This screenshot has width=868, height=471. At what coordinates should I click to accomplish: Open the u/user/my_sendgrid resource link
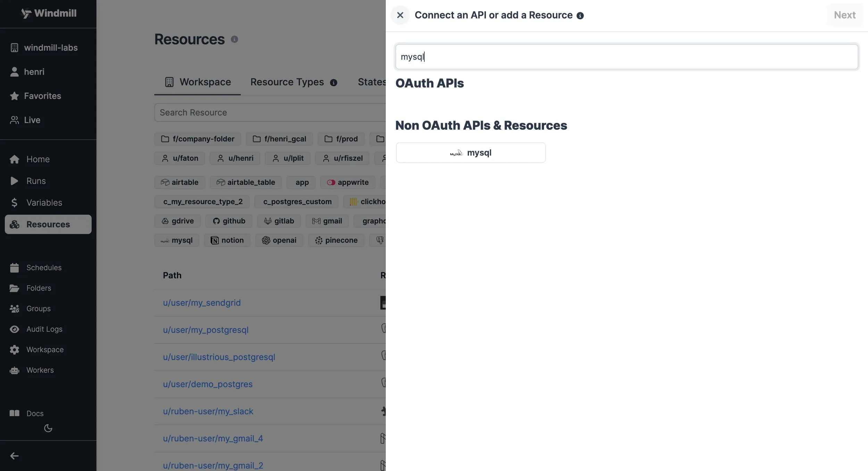click(201, 302)
